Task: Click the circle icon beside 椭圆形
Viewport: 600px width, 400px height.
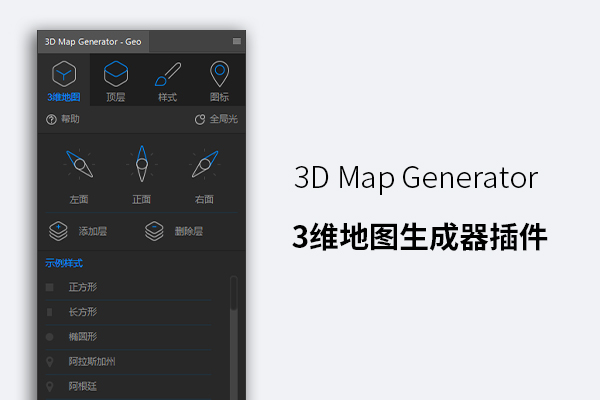Action: tap(49, 337)
